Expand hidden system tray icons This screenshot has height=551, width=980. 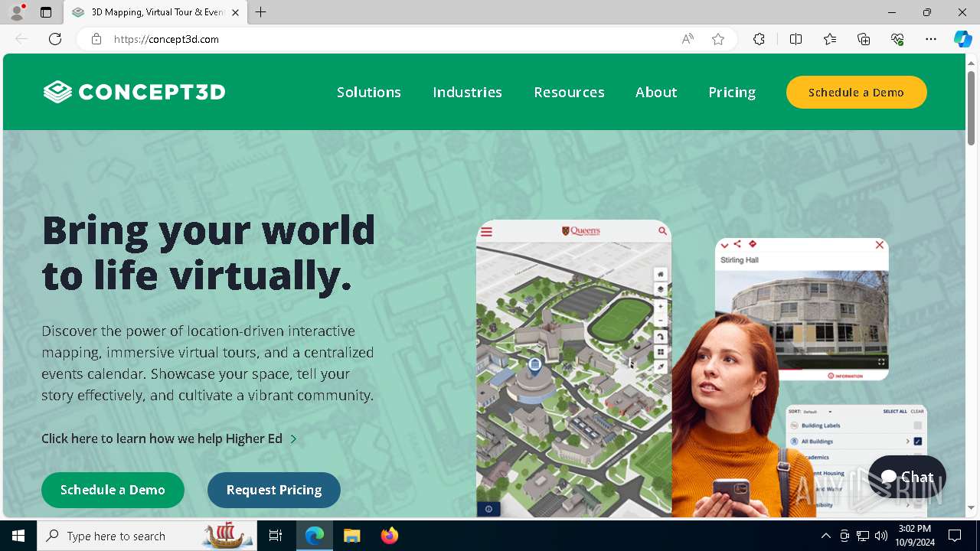(825, 536)
